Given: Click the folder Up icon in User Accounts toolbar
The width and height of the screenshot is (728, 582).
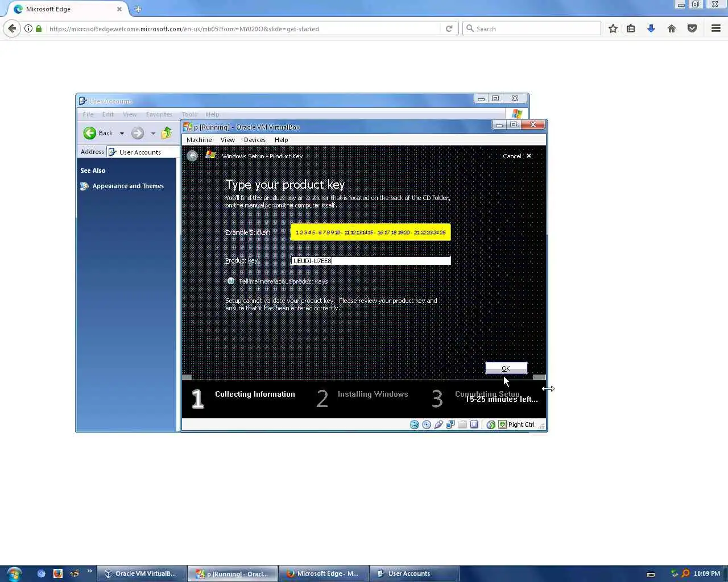Looking at the screenshot, I should coord(167,133).
